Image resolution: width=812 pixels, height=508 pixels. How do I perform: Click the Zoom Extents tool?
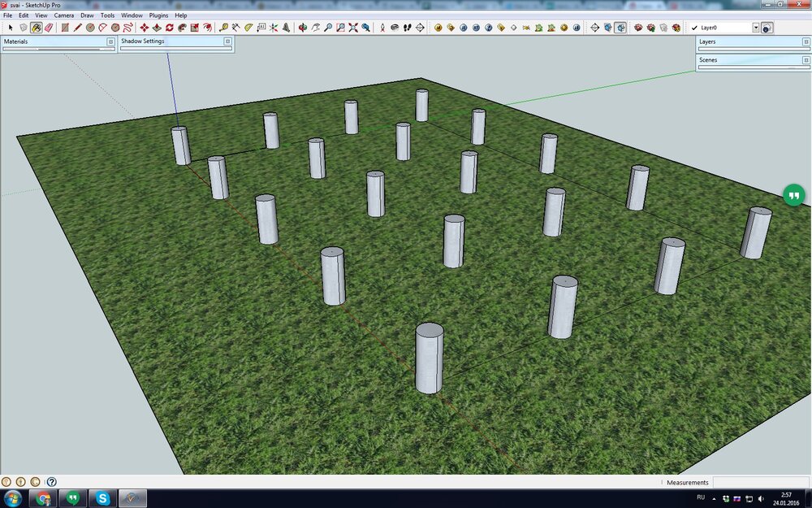coord(353,28)
